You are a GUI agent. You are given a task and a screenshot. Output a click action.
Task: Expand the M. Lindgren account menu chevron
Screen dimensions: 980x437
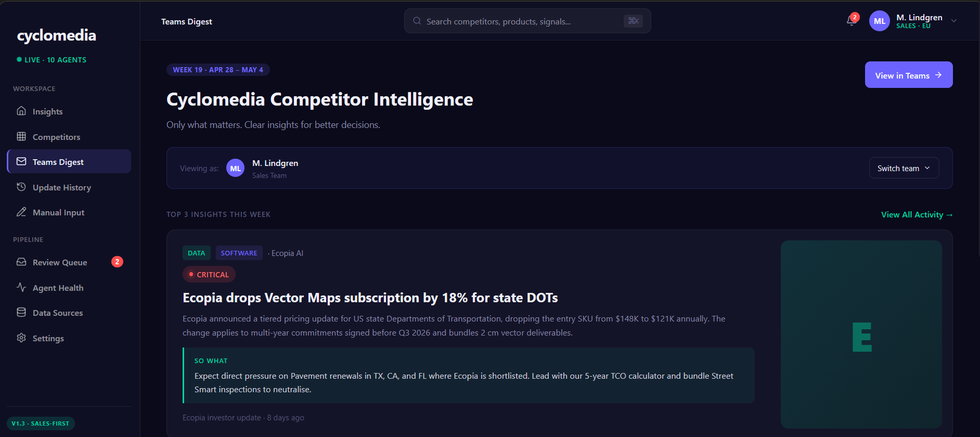[x=954, y=21]
